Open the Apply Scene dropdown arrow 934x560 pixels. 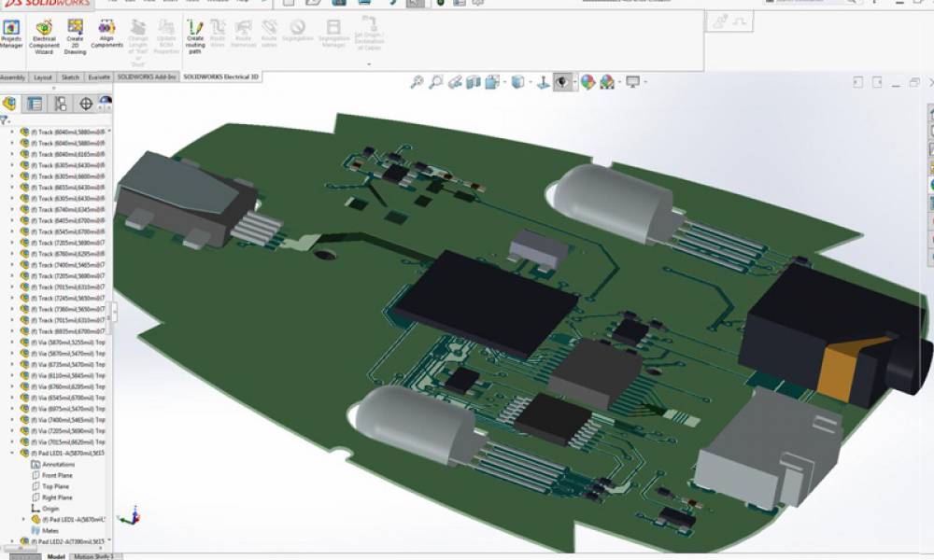[x=619, y=83]
